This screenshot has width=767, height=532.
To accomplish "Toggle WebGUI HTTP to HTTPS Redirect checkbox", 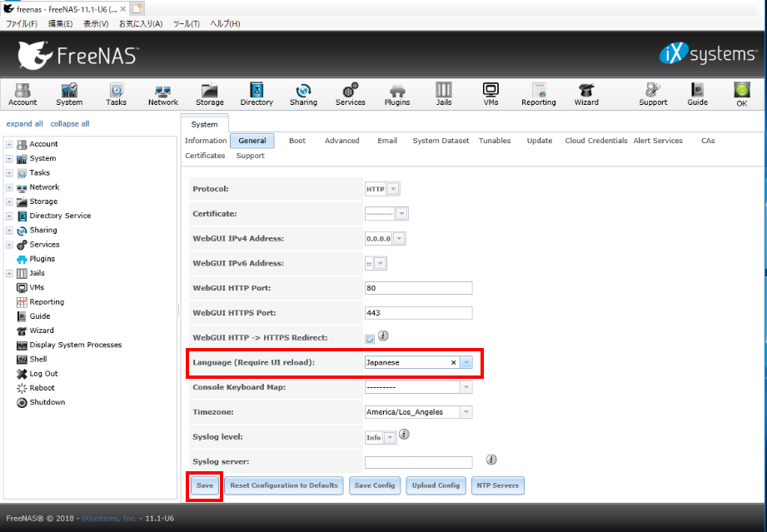I will click(x=370, y=339).
